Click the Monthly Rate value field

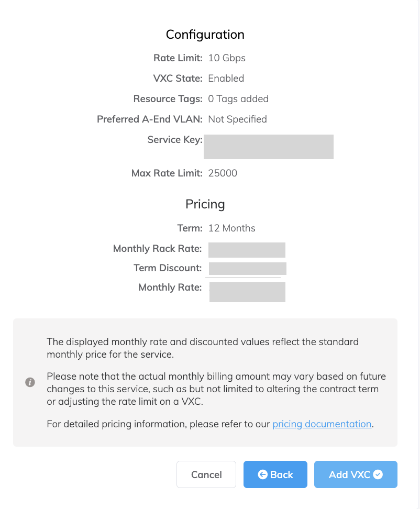pyautogui.click(x=247, y=292)
